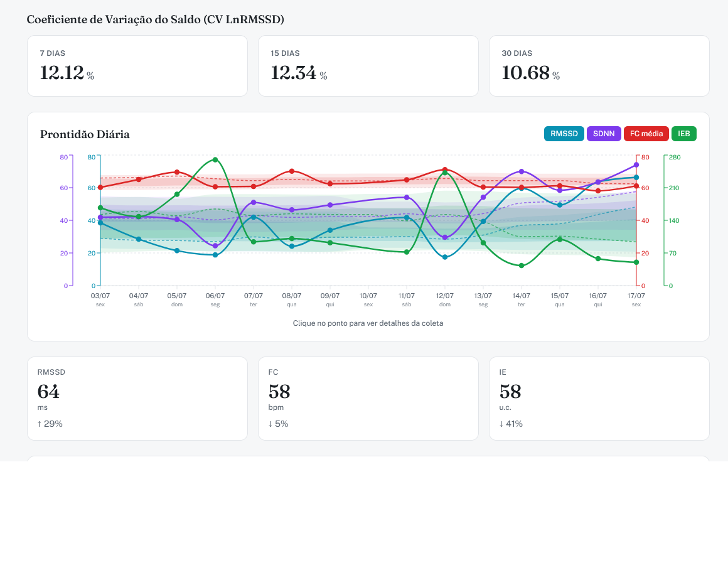Click the 29% increase indicator under RMSSD
This screenshot has height=585, width=728.
pyautogui.click(x=50, y=424)
